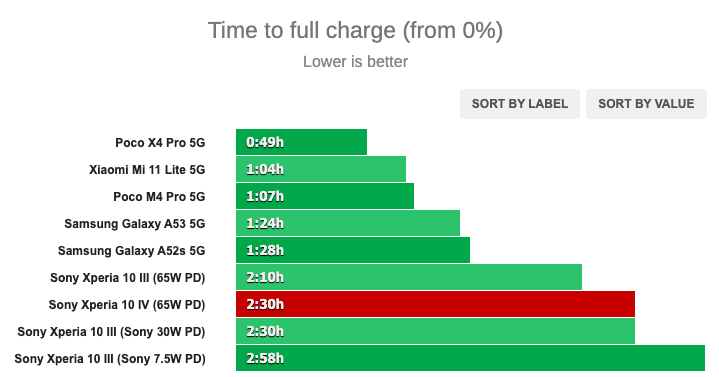Viewport: 719px width, 377px height.
Task: Click the SORT BY VALUE button
Action: [x=646, y=104]
